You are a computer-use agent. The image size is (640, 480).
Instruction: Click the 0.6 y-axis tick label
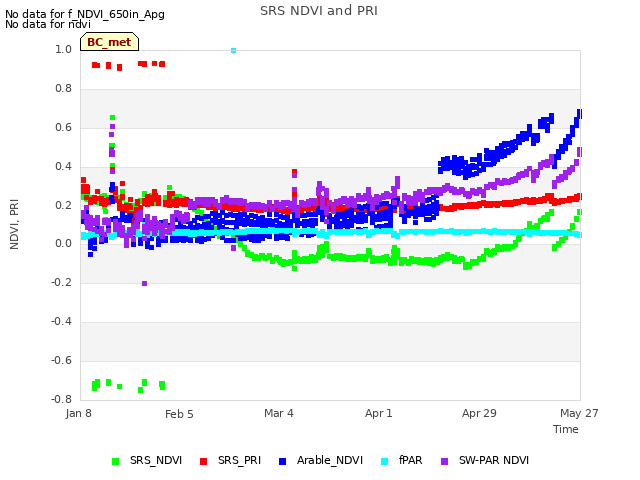pos(63,128)
